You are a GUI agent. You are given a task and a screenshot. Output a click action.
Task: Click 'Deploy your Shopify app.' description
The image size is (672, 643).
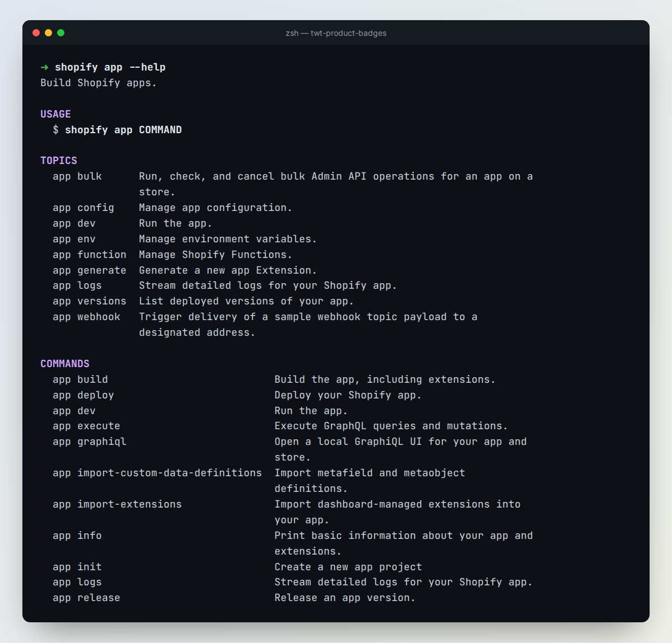click(x=348, y=395)
